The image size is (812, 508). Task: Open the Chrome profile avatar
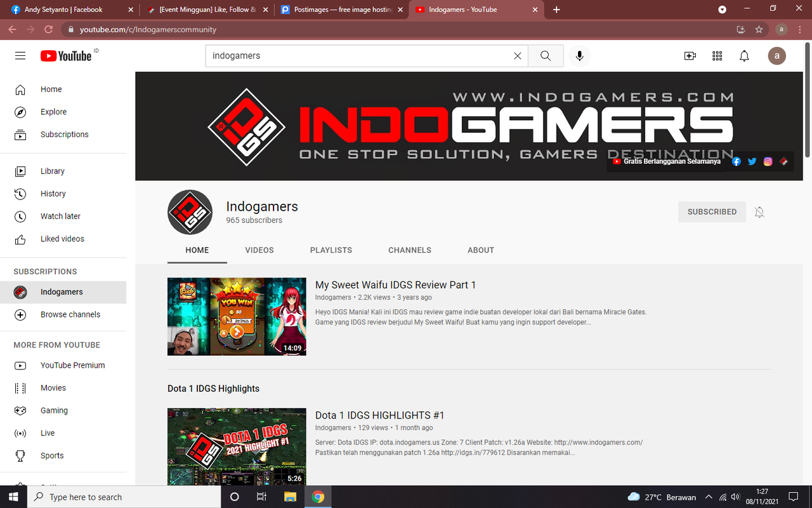pyautogui.click(x=782, y=29)
